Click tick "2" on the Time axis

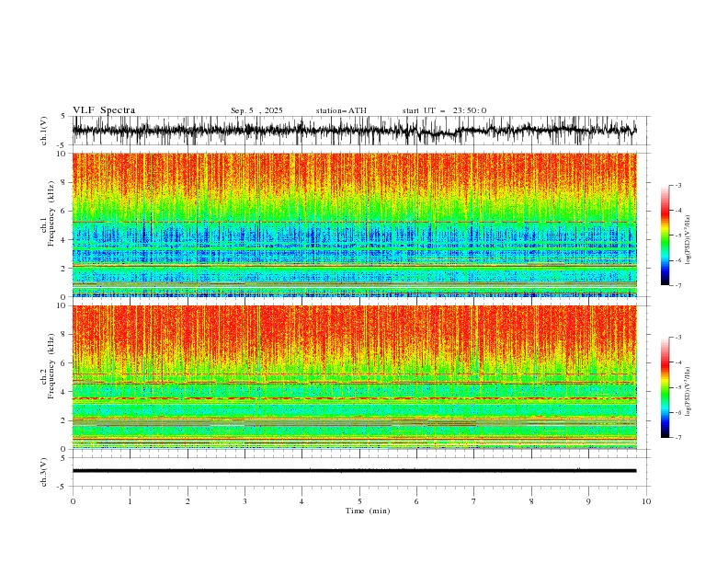(x=188, y=501)
